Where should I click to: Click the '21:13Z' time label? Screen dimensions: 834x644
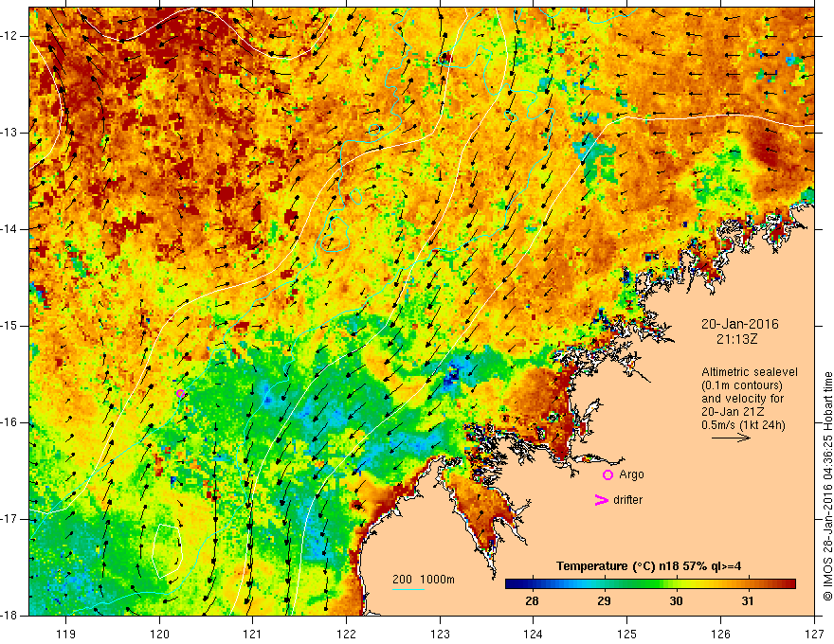click(736, 339)
